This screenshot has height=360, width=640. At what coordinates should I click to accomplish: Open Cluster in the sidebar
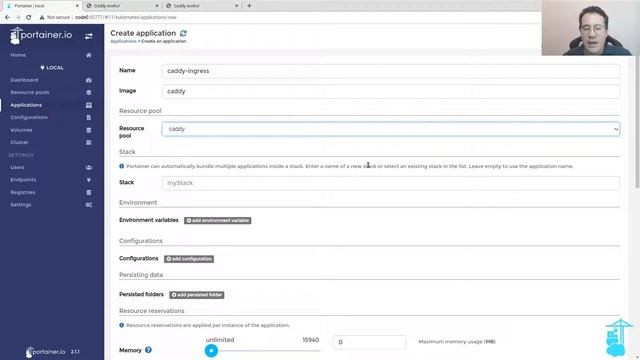click(x=19, y=142)
